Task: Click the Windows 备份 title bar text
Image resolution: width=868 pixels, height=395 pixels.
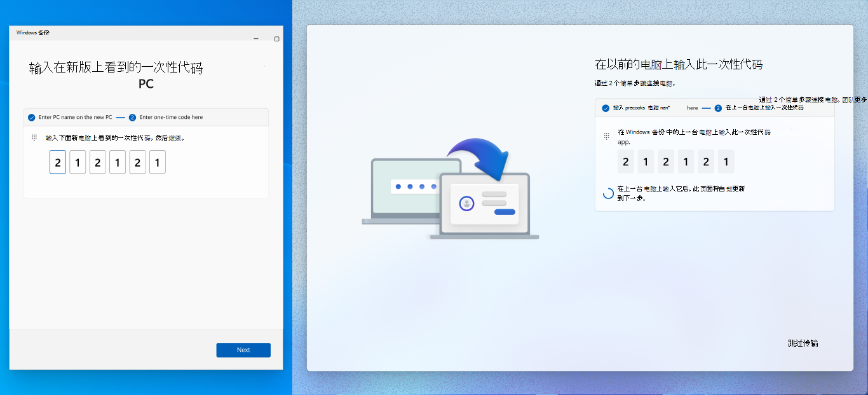Action: point(32,32)
